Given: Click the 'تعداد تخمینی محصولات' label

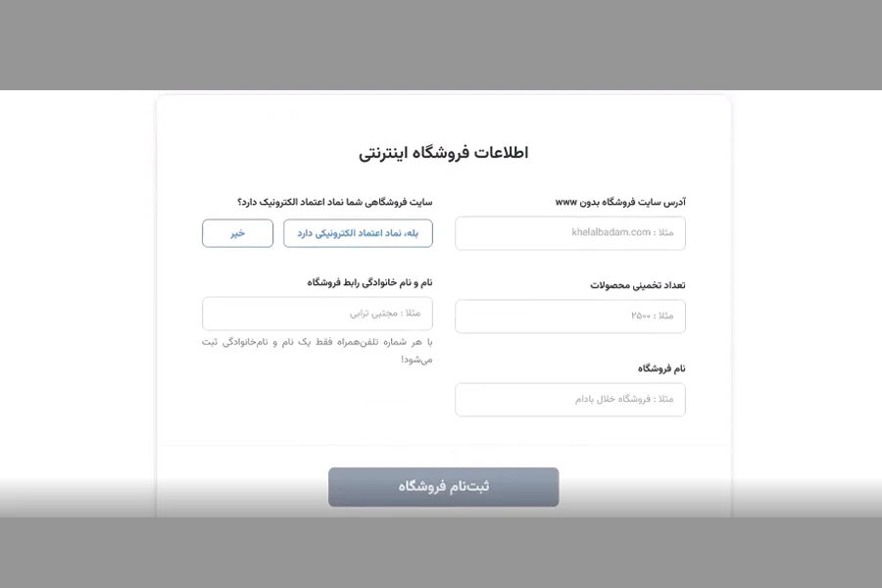Looking at the screenshot, I should 638,285.
